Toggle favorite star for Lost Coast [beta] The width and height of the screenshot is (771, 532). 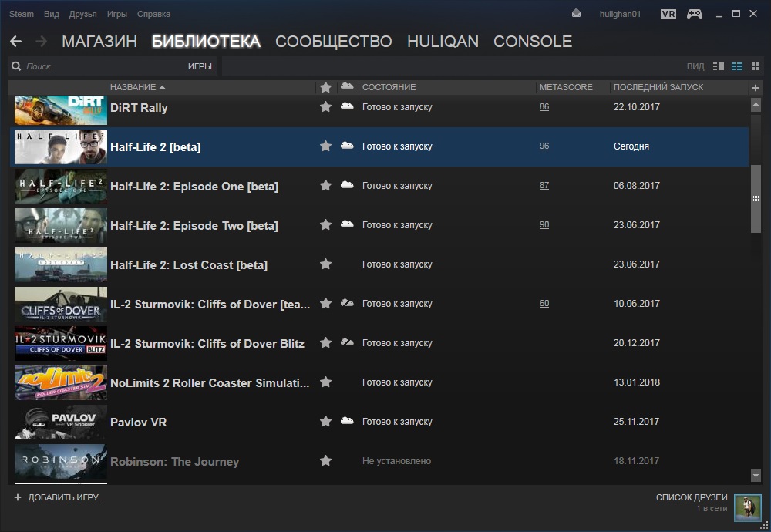click(x=325, y=264)
